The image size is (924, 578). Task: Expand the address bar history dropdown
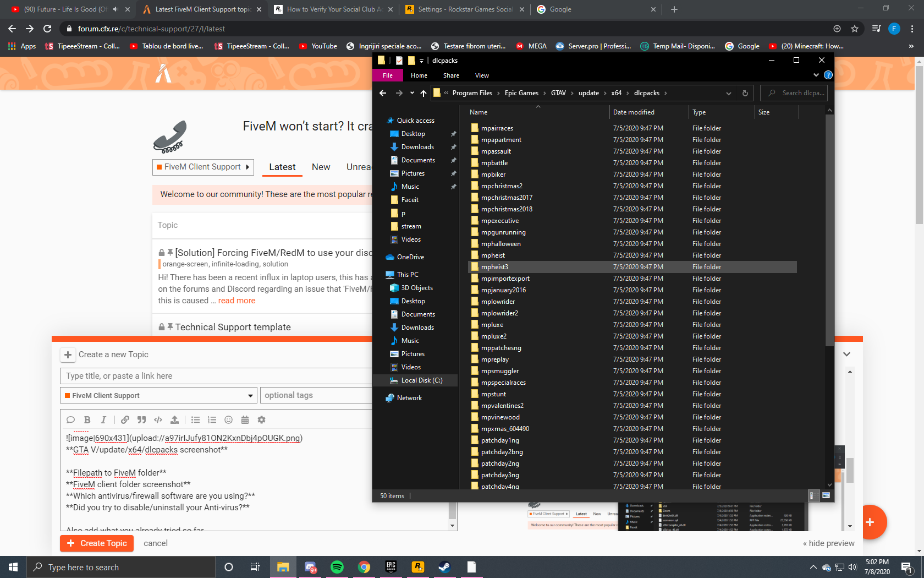(729, 93)
